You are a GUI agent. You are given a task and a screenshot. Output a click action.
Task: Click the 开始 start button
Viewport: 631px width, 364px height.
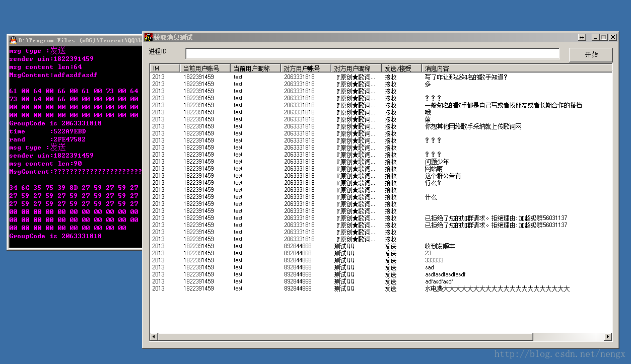(x=591, y=54)
